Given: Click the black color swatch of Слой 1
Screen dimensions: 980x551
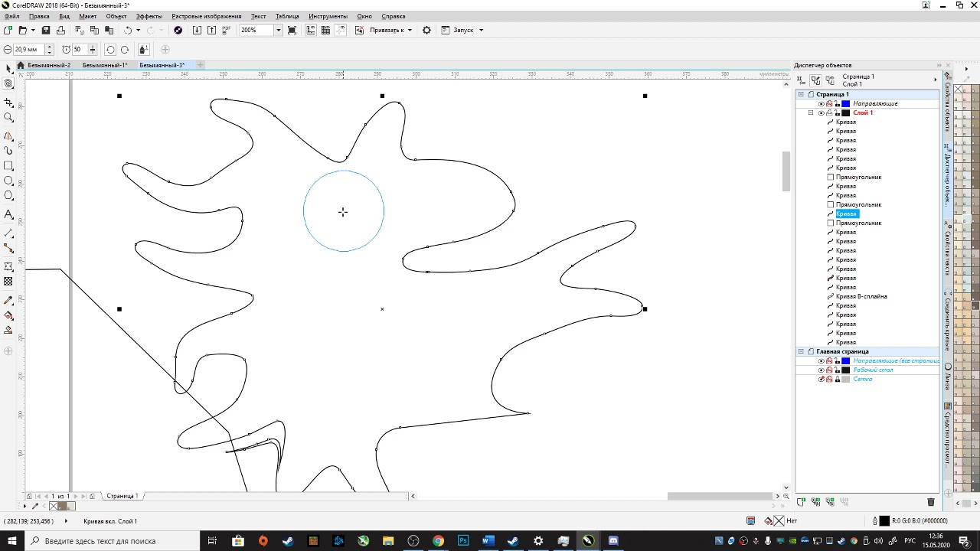Looking at the screenshot, I should click(x=846, y=112).
